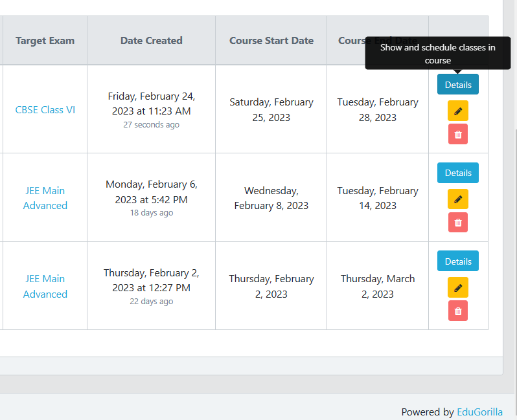Open Details for course starting February 8, 2023

click(458, 173)
